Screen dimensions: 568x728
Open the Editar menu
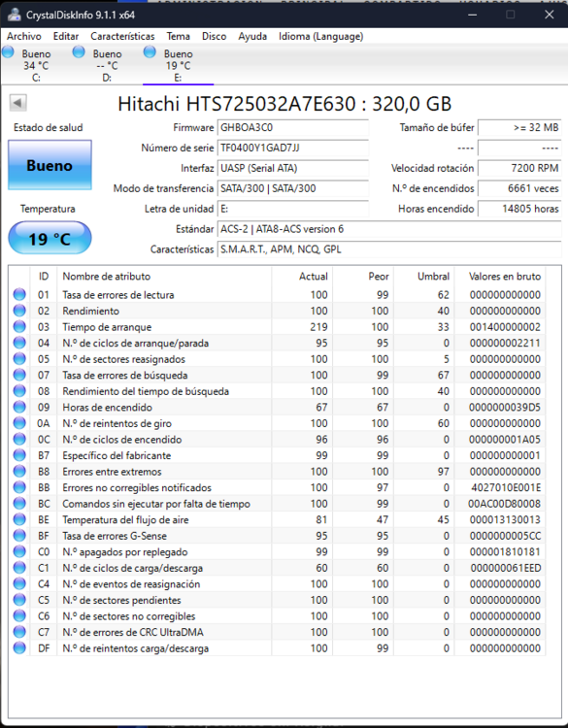[65, 36]
